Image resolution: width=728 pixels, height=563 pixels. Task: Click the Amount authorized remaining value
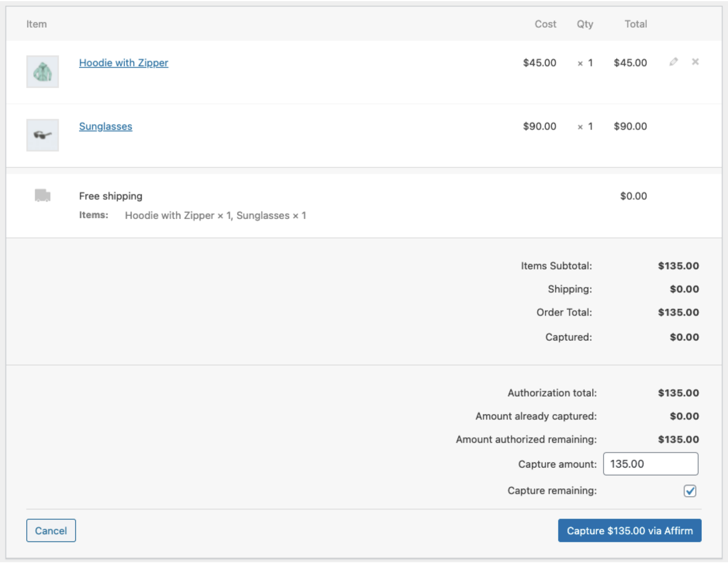coord(679,439)
